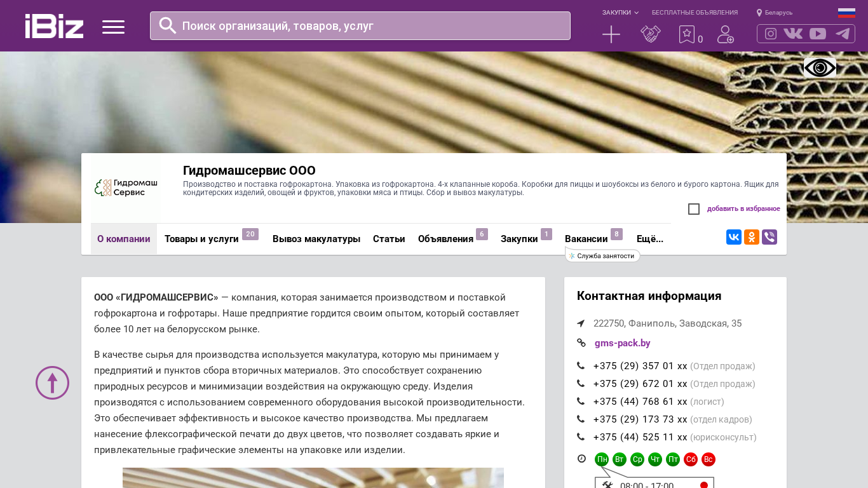868x488 pixels.
Task: Click phone icon beside +375 (44) 525 11
Action: (581, 437)
